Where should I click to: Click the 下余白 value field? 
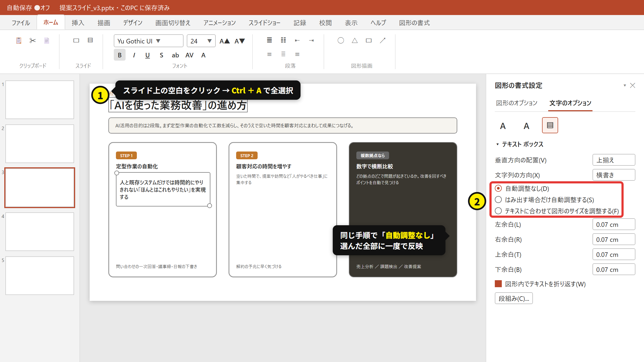tap(614, 269)
